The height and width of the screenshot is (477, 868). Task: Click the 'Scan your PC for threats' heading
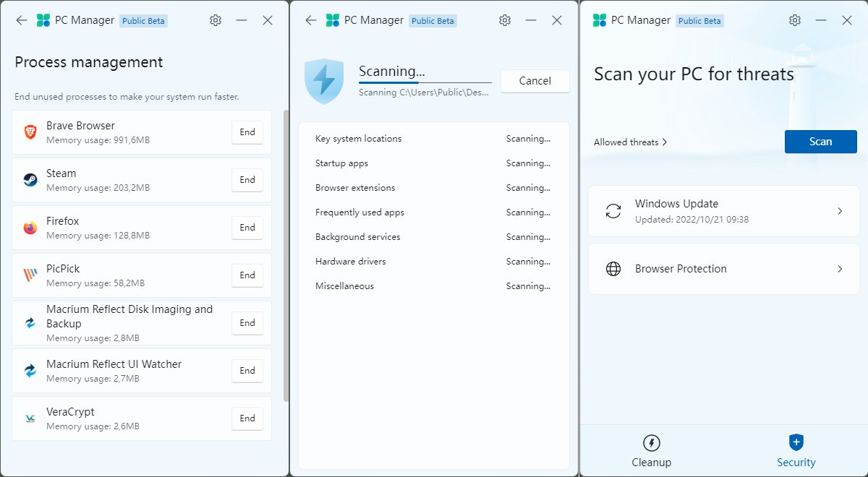coord(694,74)
